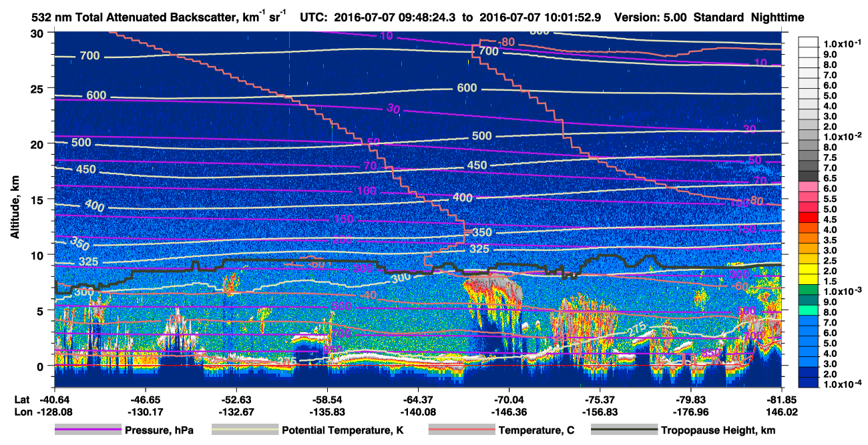Click the red colorbar swatch beside 4.5

coord(809,217)
